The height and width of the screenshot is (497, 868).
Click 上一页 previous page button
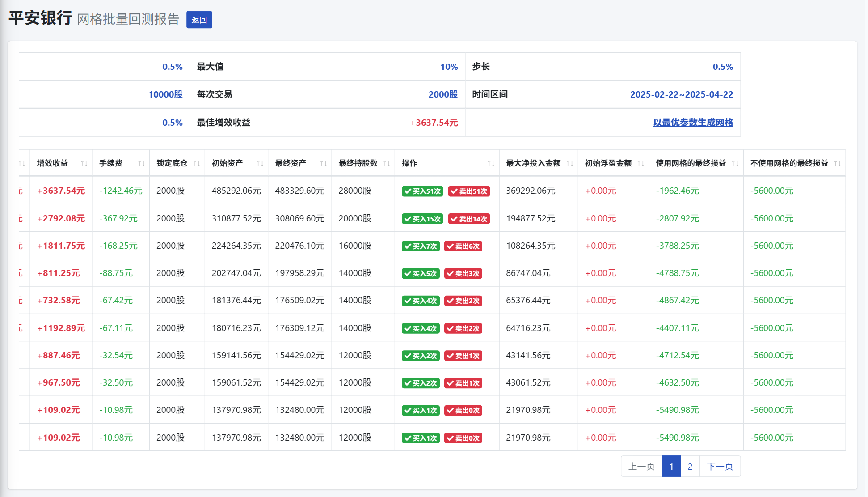click(641, 467)
